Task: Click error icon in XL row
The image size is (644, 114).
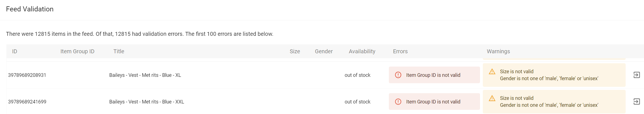Action: (x=398, y=75)
